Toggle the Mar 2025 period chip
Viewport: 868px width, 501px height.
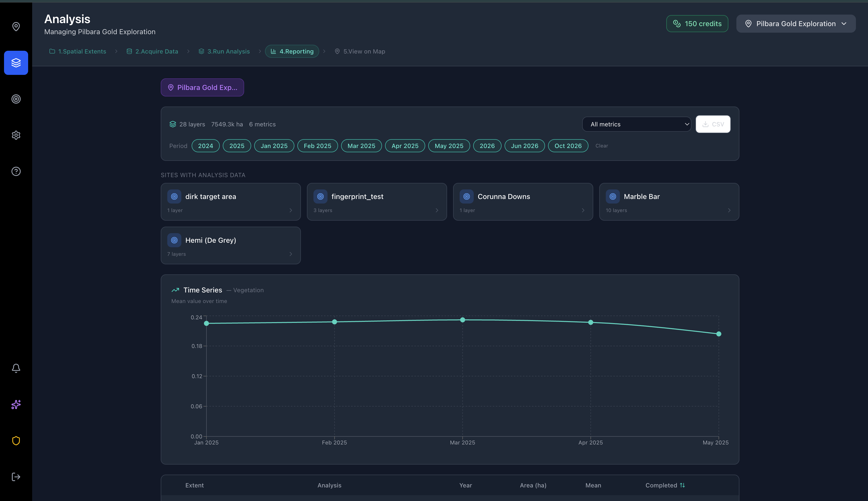pyautogui.click(x=361, y=146)
